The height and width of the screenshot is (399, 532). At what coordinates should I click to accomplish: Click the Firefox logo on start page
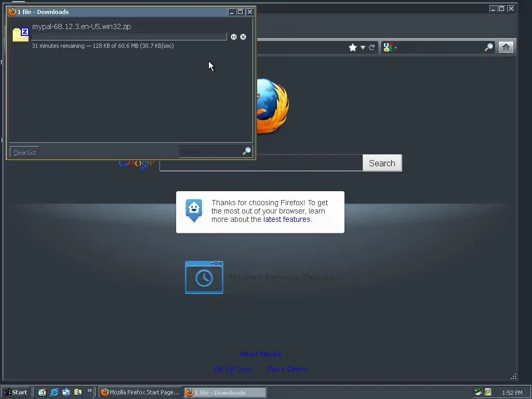click(x=273, y=106)
